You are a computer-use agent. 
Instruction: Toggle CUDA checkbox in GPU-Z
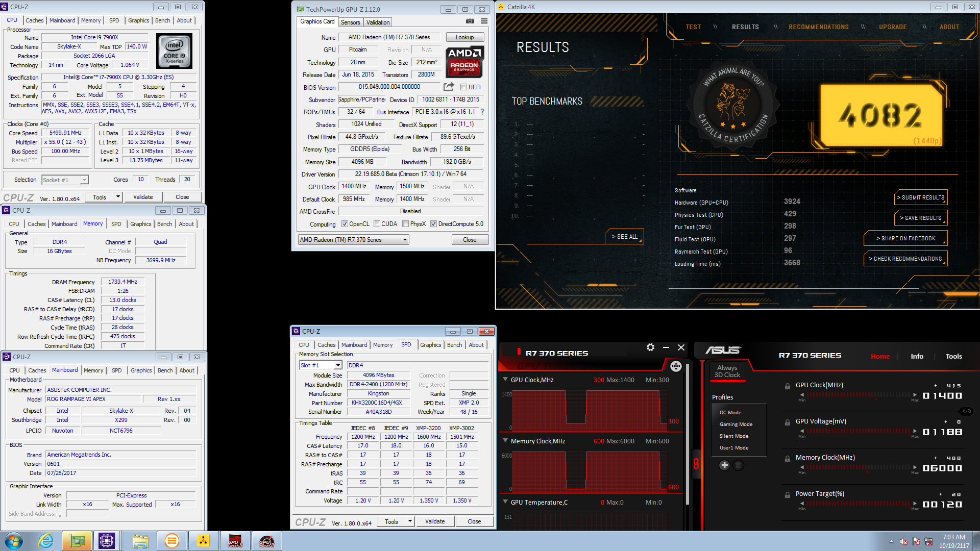[377, 224]
